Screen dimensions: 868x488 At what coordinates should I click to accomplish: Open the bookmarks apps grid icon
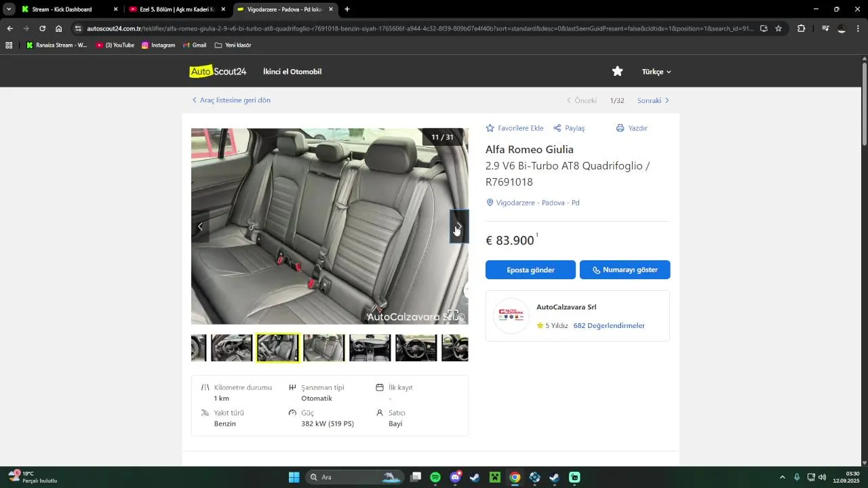point(9,45)
